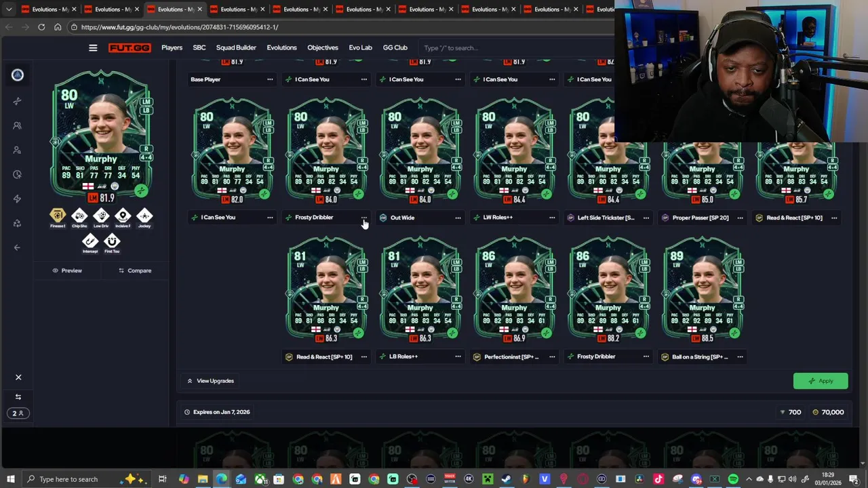The image size is (868, 488).
Task: Open three-dot menu for Left Side Trickster
Action: 646,218
